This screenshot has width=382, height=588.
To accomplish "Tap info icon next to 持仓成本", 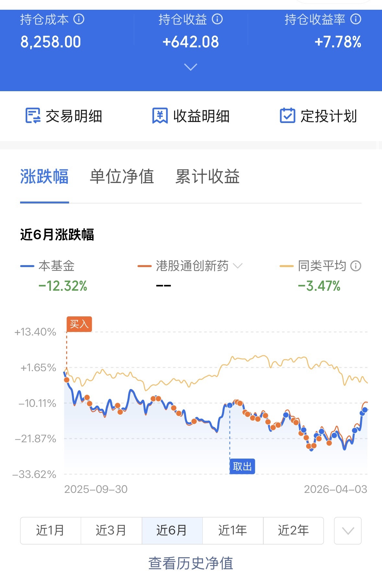I will (79, 19).
